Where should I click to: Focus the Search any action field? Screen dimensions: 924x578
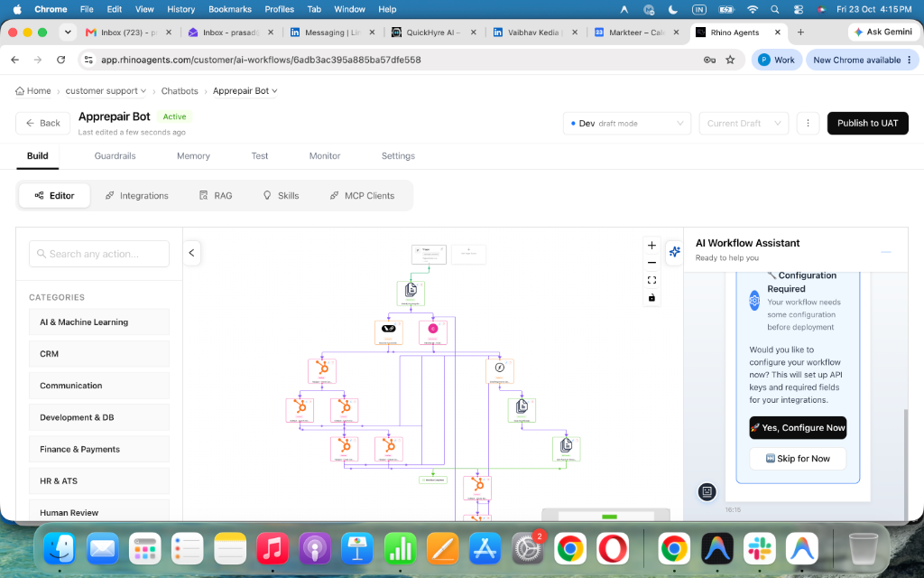(x=99, y=254)
